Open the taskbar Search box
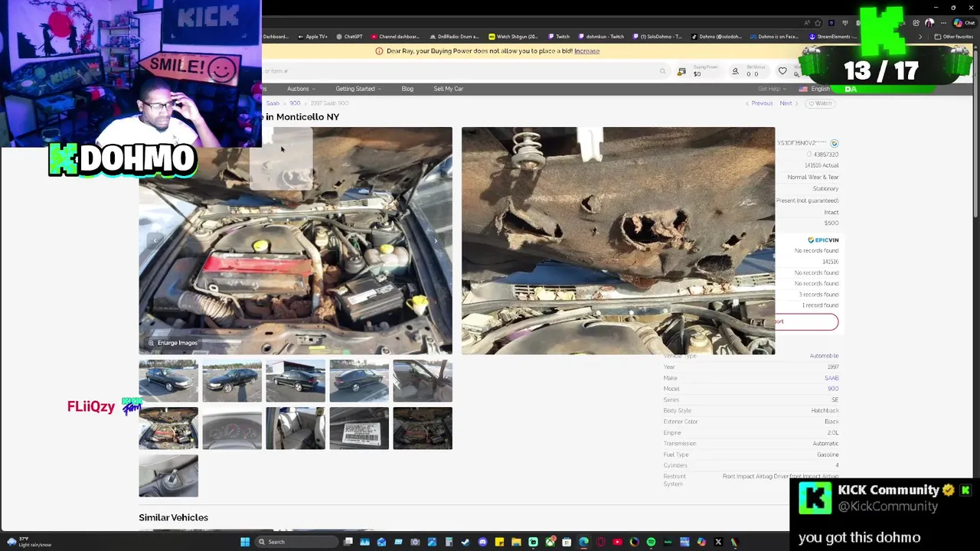This screenshot has height=551, width=980. click(x=297, y=542)
